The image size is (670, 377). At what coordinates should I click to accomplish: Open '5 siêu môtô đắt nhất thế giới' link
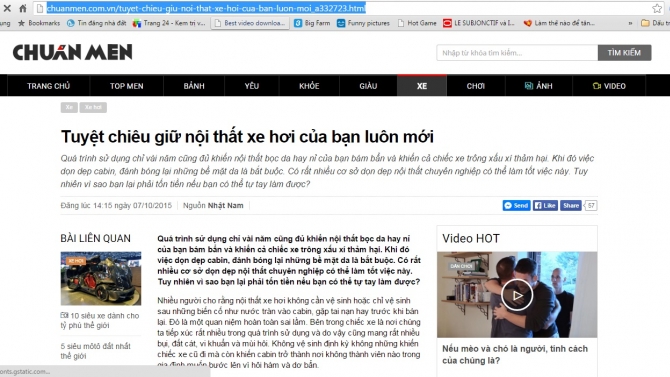click(96, 351)
